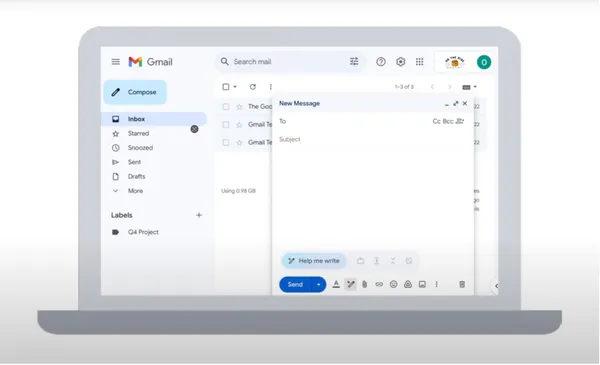Check the select all checkbox

[226, 87]
